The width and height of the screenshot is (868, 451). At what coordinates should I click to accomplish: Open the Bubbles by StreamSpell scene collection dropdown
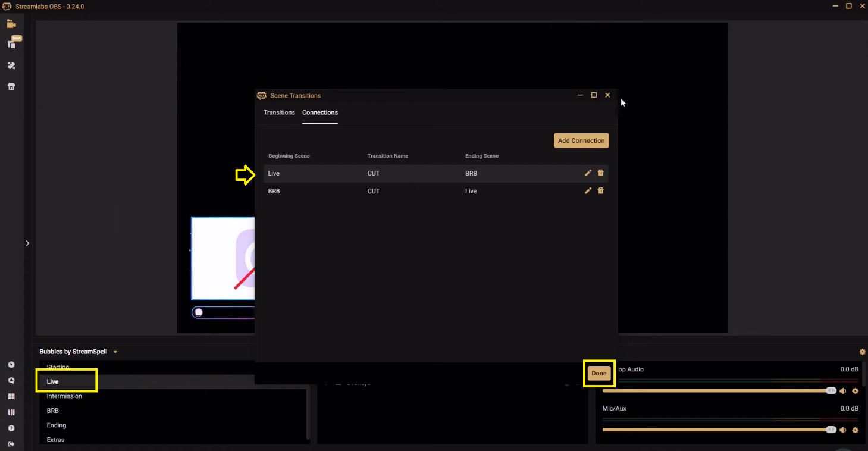[115, 352]
